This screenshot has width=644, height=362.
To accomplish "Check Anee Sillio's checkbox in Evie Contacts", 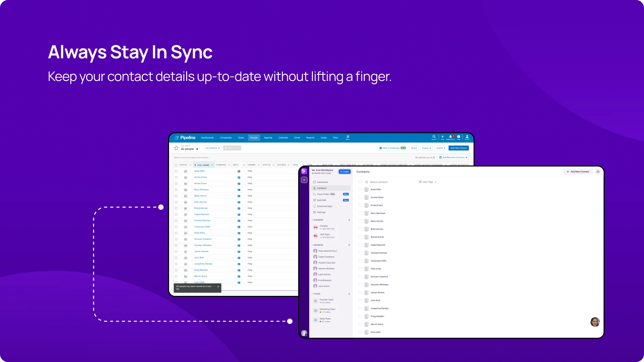I will tap(360, 189).
